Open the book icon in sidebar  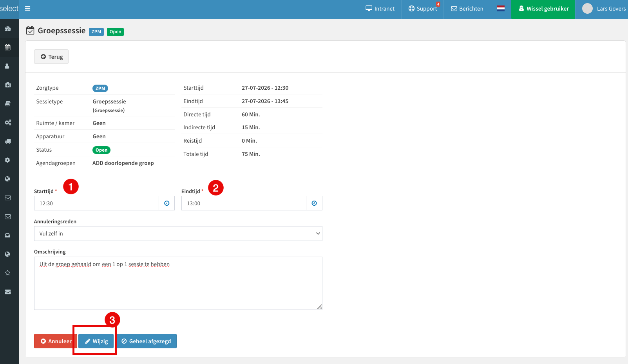click(7, 104)
